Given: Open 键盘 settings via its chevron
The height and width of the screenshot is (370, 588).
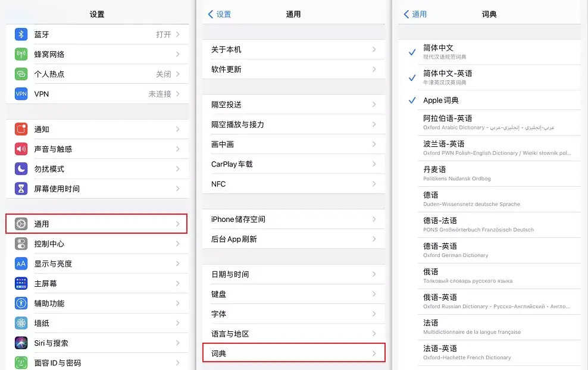Looking at the screenshot, I should click(374, 294).
